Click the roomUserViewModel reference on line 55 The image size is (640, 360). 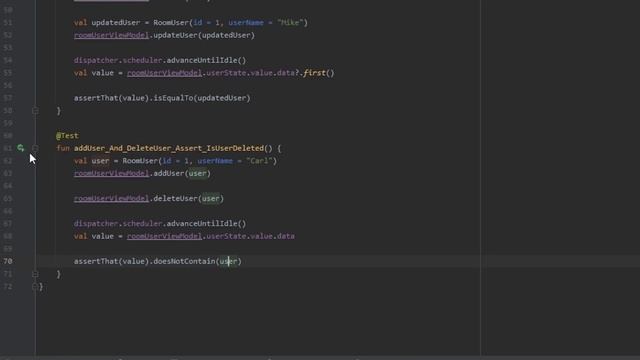point(164,73)
